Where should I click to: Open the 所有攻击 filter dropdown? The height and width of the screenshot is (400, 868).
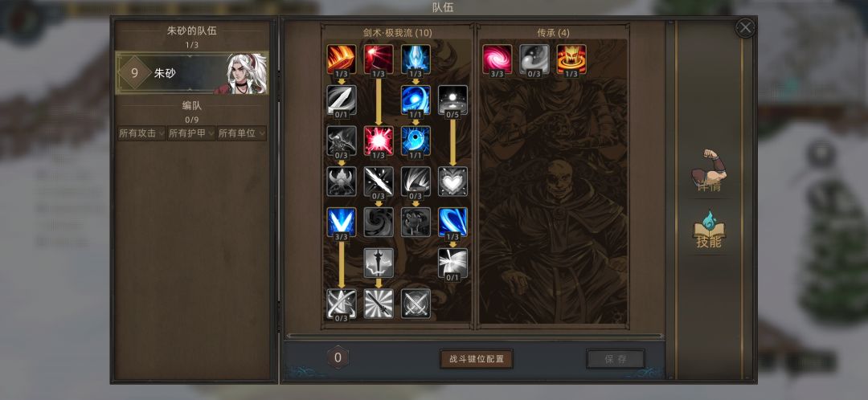point(141,133)
